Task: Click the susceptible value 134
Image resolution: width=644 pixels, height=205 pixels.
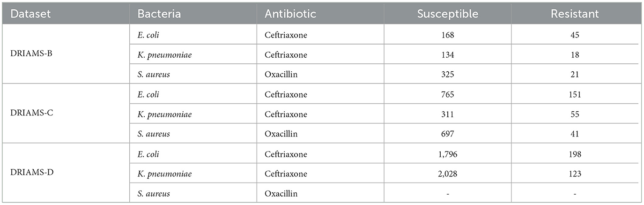Action: point(447,54)
